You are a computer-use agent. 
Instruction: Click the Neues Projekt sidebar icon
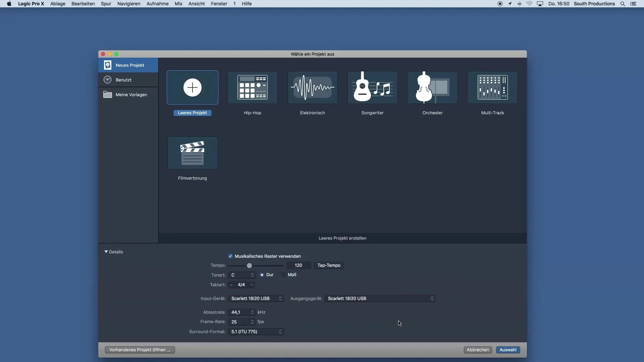[x=108, y=65]
